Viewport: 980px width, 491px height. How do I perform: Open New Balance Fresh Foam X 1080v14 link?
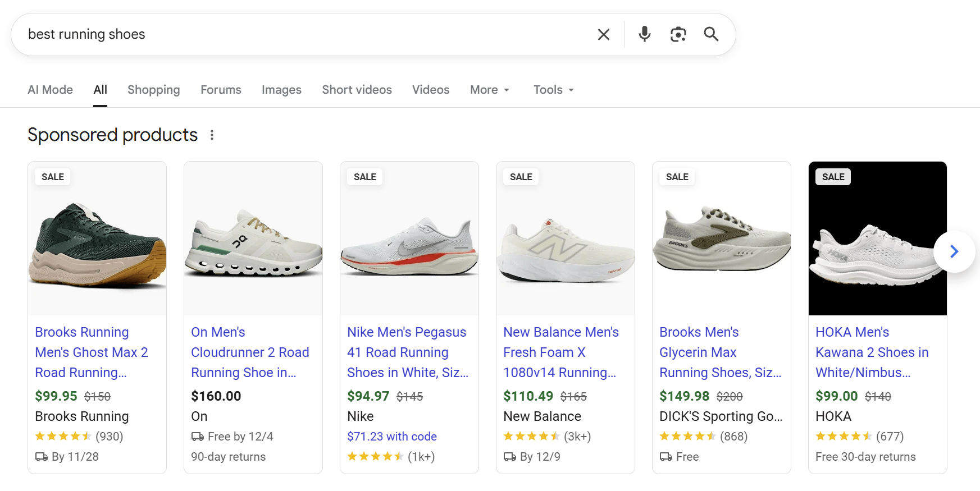[561, 352]
